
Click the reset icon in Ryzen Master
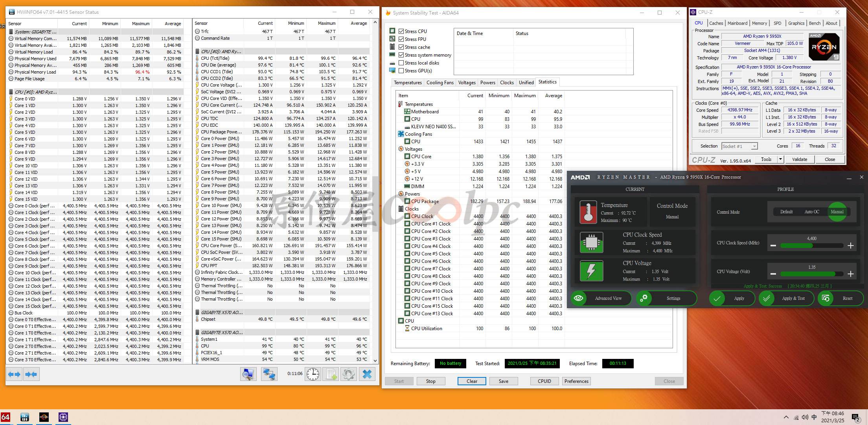click(826, 298)
